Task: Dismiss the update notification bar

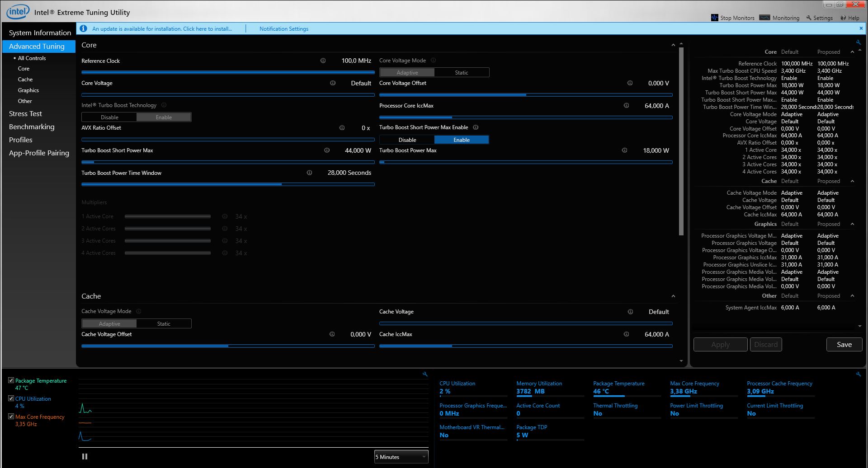Action: 861,28
